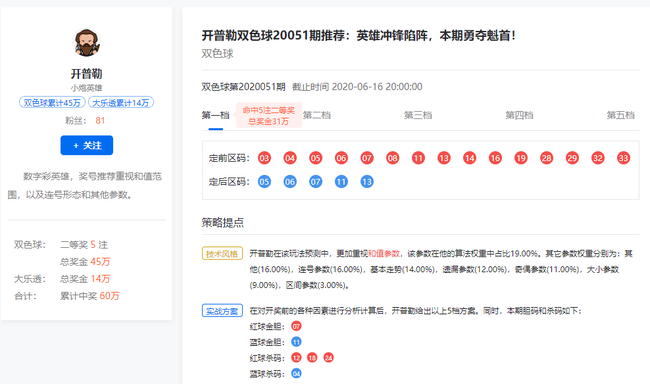Image resolution: width=650 pixels, height=384 pixels.
Task: Click red ball 06 in 定前区码
Action: coord(341,158)
